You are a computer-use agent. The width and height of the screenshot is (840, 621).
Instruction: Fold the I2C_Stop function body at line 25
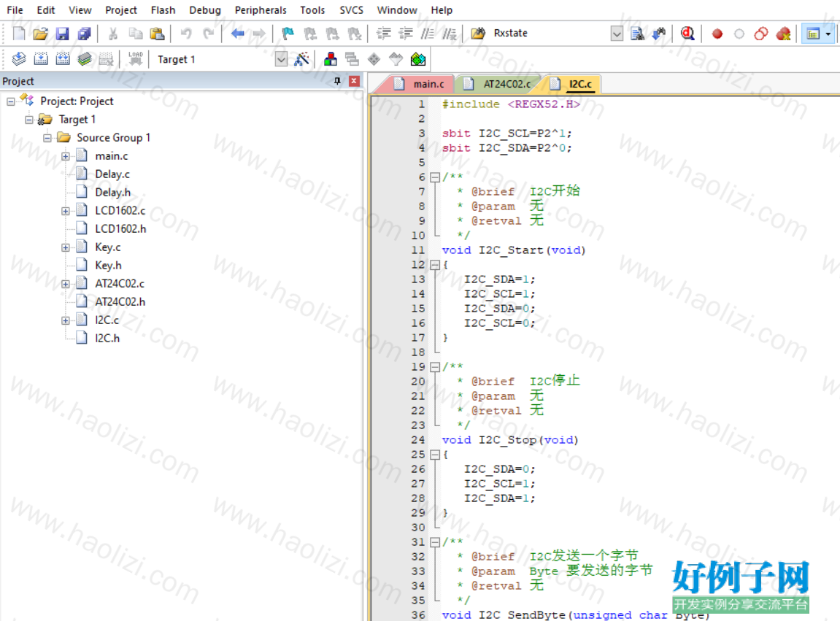coord(435,455)
